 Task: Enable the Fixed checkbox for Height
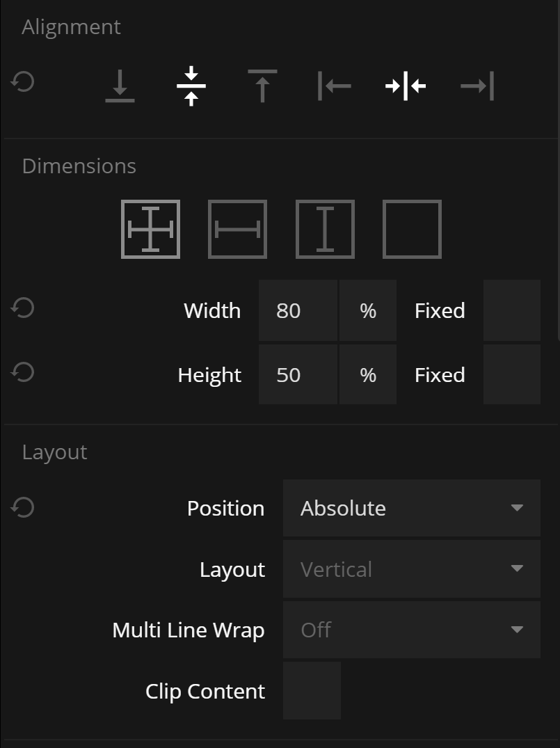click(511, 374)
